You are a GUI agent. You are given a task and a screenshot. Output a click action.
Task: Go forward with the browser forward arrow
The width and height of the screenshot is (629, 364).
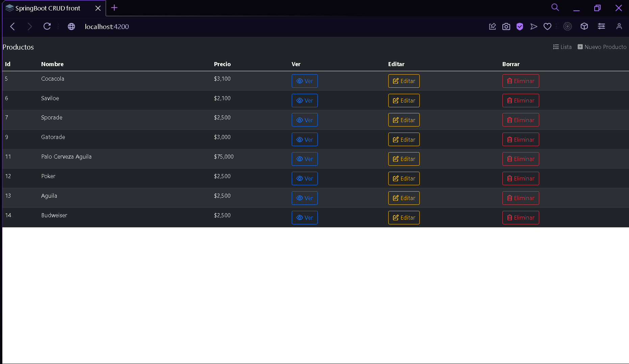30,27
